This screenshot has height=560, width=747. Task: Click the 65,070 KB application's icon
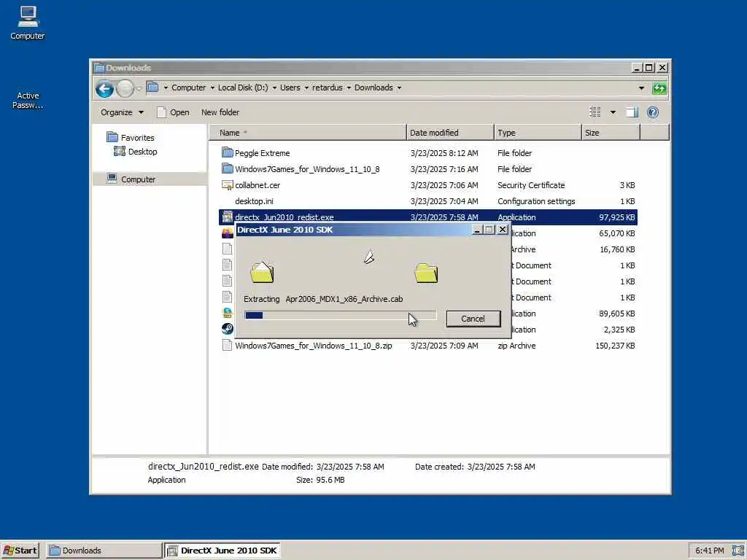point(228,233)
